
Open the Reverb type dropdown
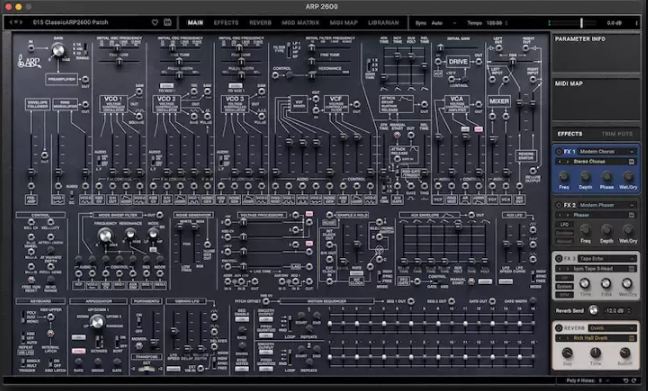coord(612,328)
